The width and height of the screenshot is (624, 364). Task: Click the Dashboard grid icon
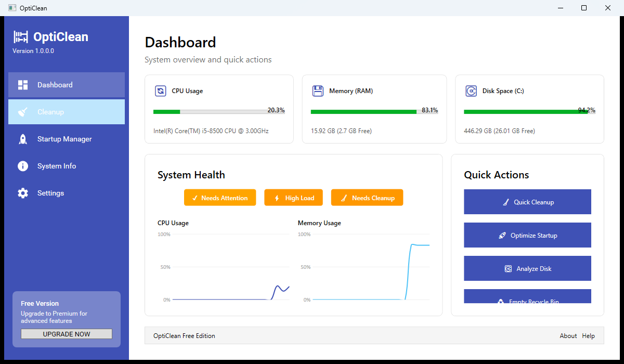[23, 85]
